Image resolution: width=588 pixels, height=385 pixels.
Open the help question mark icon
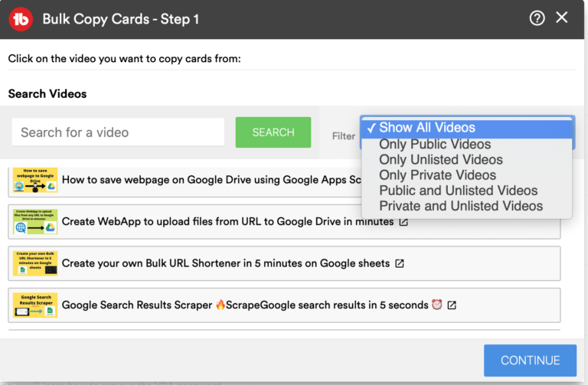(x=537, y=18)
